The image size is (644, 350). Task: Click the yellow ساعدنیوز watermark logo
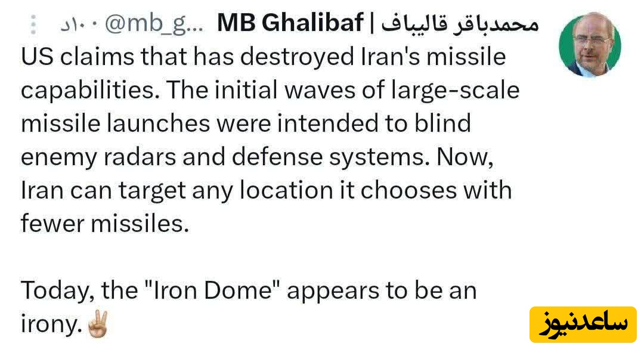[x=583, y=324]
